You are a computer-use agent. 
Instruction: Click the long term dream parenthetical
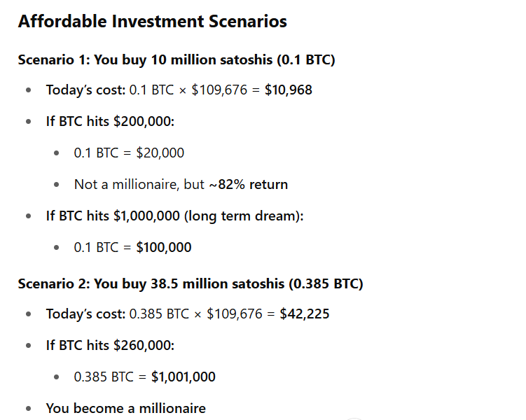(x=244, y=216)
